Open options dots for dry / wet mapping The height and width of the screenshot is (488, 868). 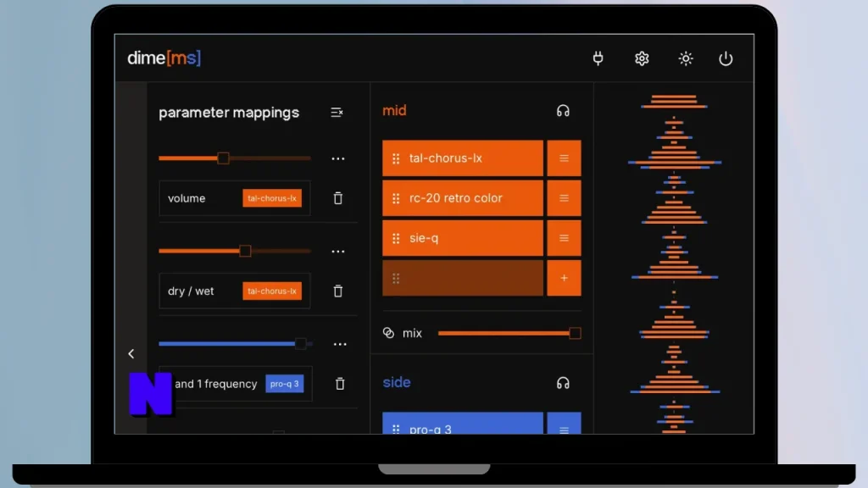click(337, 251)
